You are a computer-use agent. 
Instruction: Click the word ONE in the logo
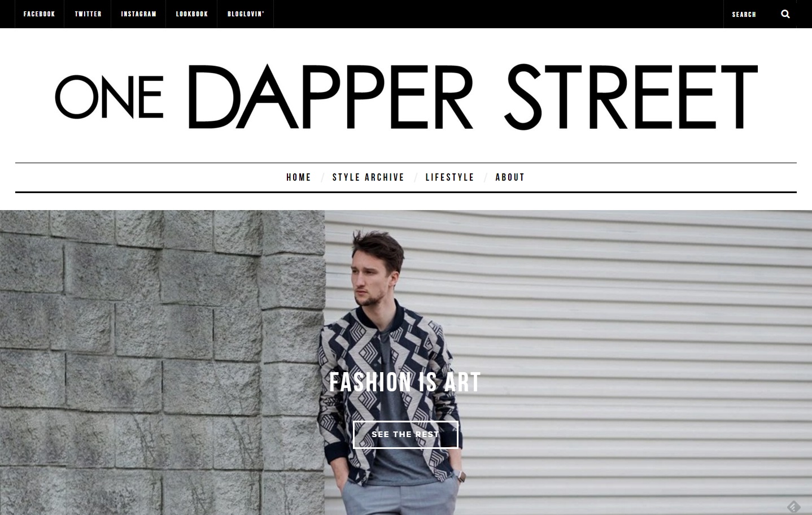pos(109,97)
